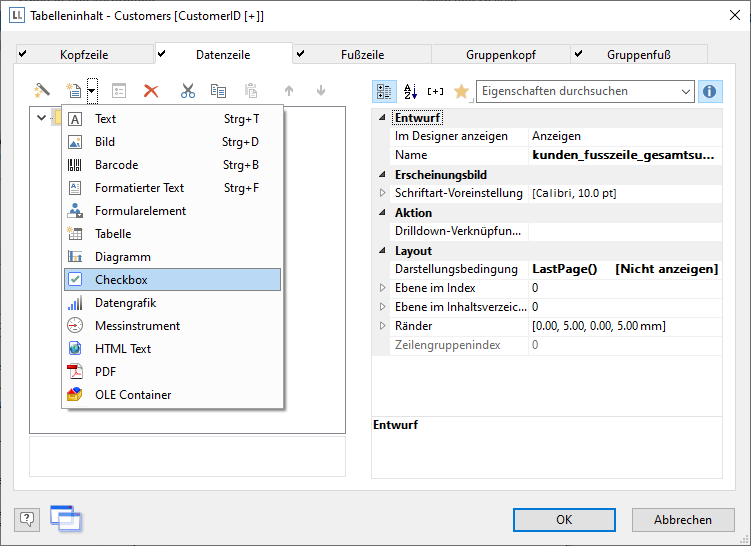Click the scissors cut icon
The width and height of the screenshot is (751, 546).
pos(188,91)
